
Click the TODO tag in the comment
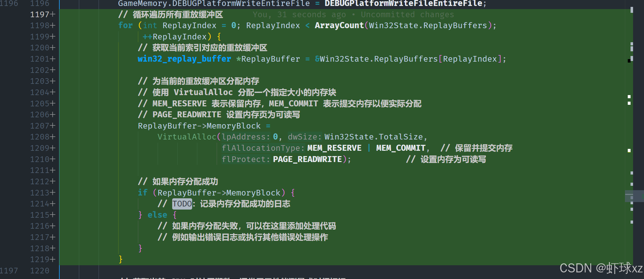coord(182,204)
